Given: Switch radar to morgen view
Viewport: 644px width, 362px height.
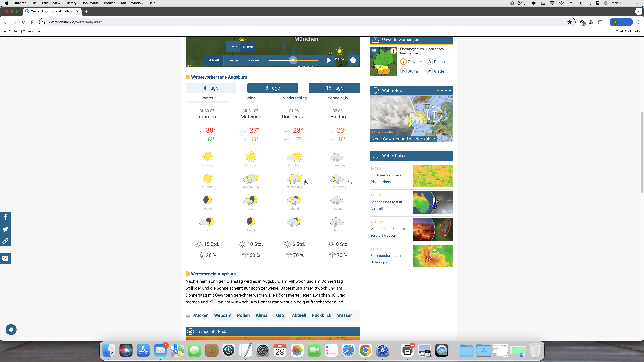Looking at the screenshot, I should (x=253, y=60).
